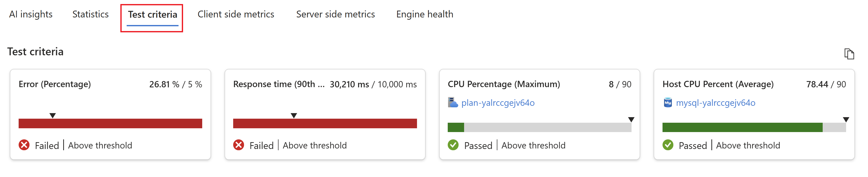This screenshot has height=177, width=868.
Task: Switch to the Statistics tab
Action: point(90,14)
